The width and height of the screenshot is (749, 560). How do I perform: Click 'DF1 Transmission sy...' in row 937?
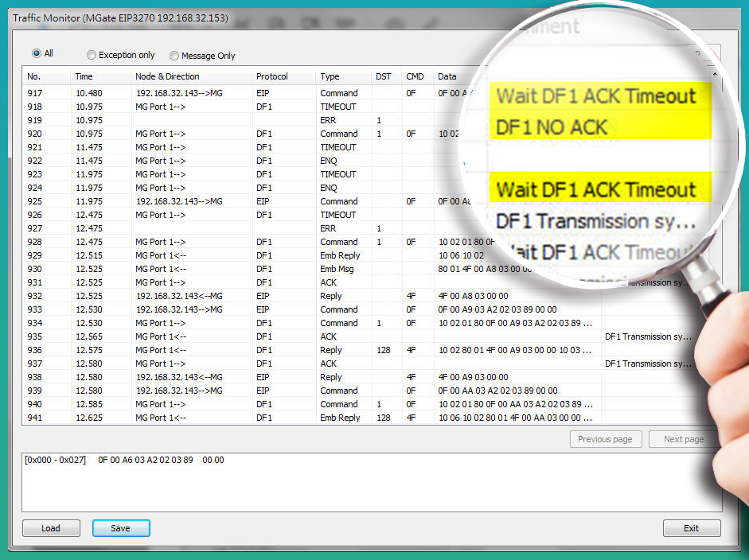pyautogui.click(x=648, y=364)
